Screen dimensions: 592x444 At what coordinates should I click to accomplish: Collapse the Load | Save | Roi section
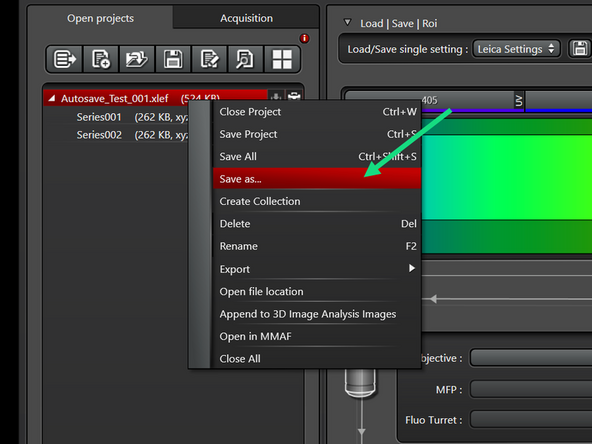pos(347,22)
